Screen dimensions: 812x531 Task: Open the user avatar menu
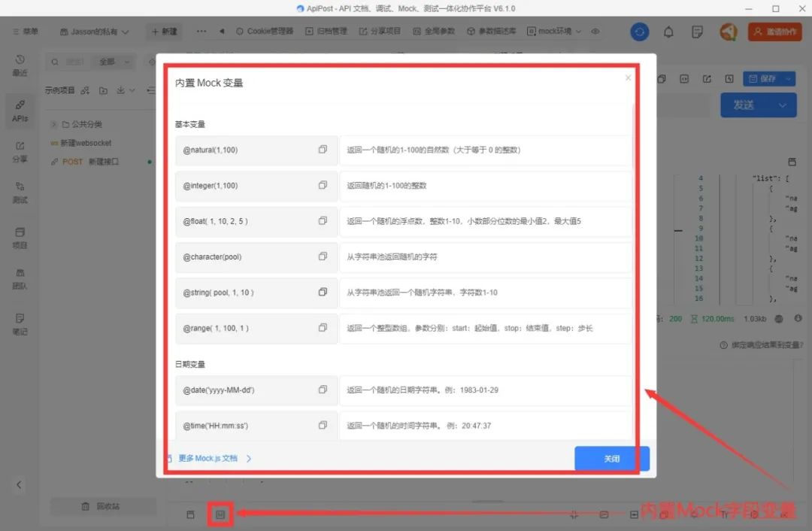728,32
